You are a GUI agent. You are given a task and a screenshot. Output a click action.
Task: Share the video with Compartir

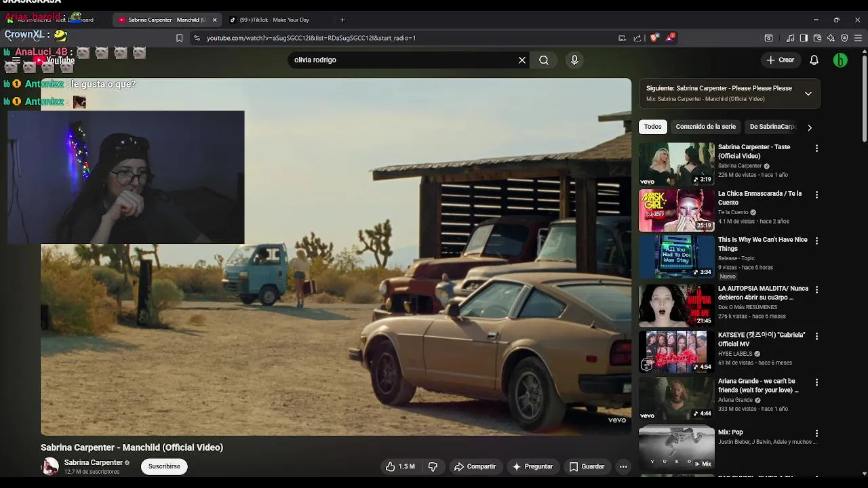475,466
